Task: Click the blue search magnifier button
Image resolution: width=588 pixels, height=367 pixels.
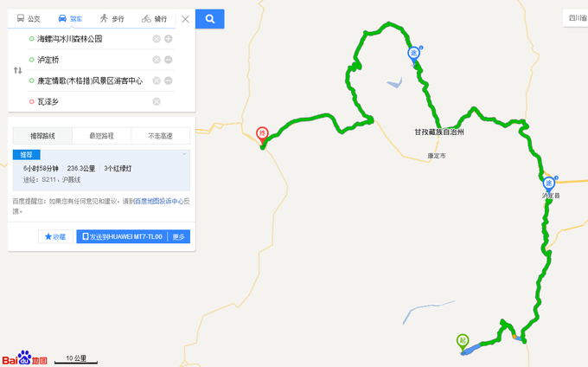Action: point(209,19)
